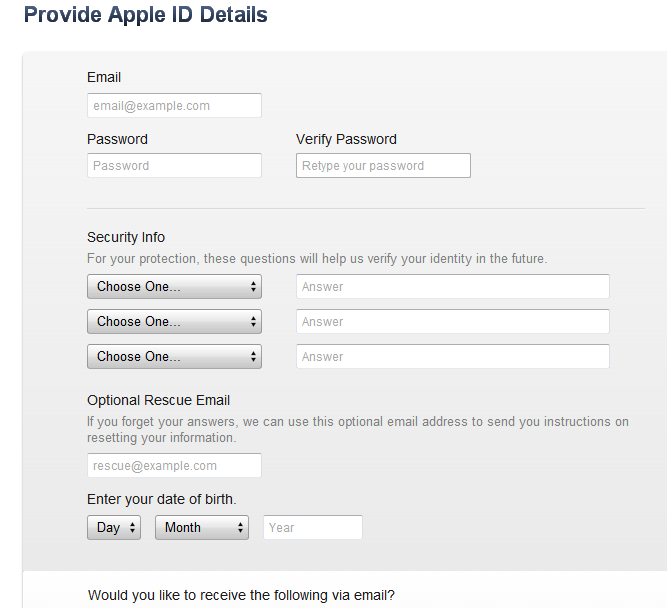This screenshot has width=667, height=608.
Task: Select the third security Answer field
Action: click(x=452, y=357)
